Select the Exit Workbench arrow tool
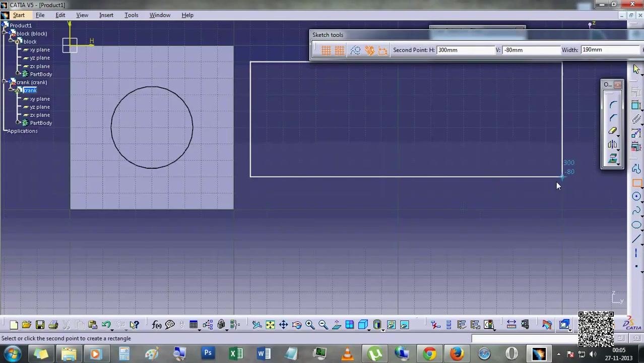The height and width of the screenshot is (363, 644). point(636,70)
